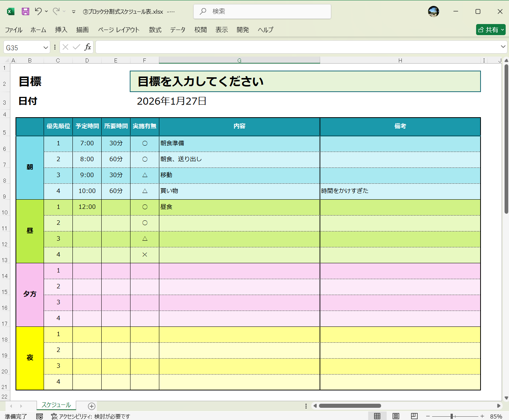This screenshot has height=420, width=509.
Task: Click the Save icon
Action: 25,11
